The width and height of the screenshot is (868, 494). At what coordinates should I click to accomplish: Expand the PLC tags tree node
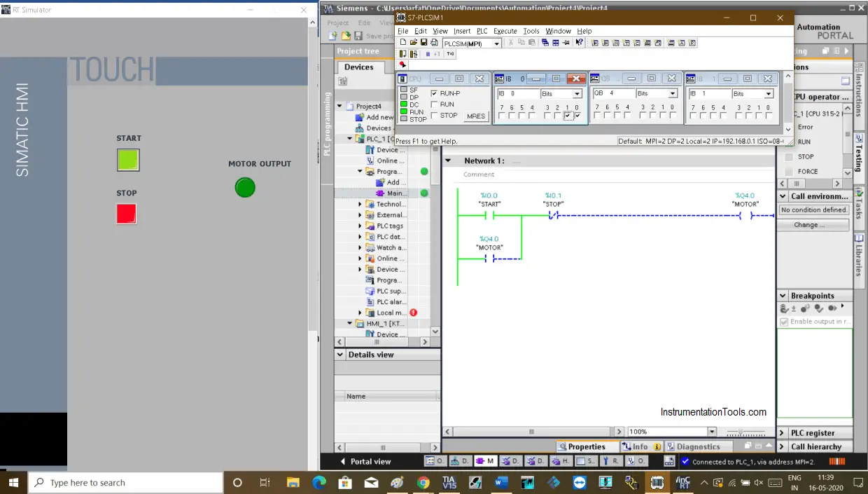click(360, 226)
